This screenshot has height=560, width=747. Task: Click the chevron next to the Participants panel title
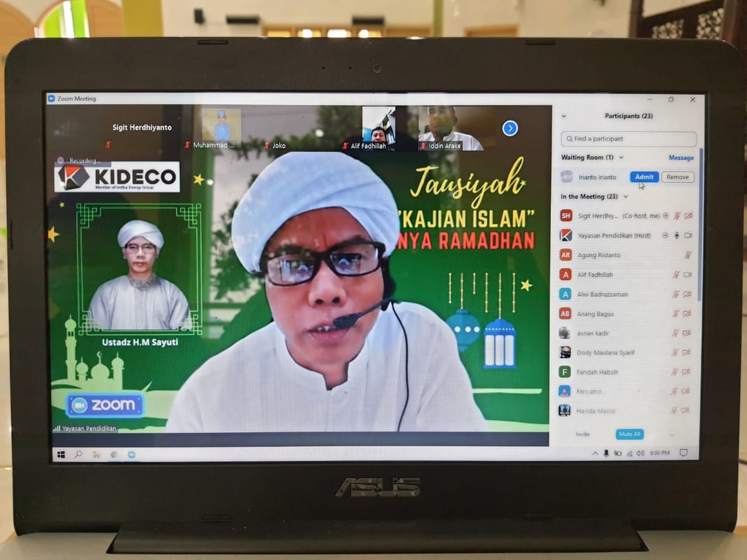(x=565, y=116)
